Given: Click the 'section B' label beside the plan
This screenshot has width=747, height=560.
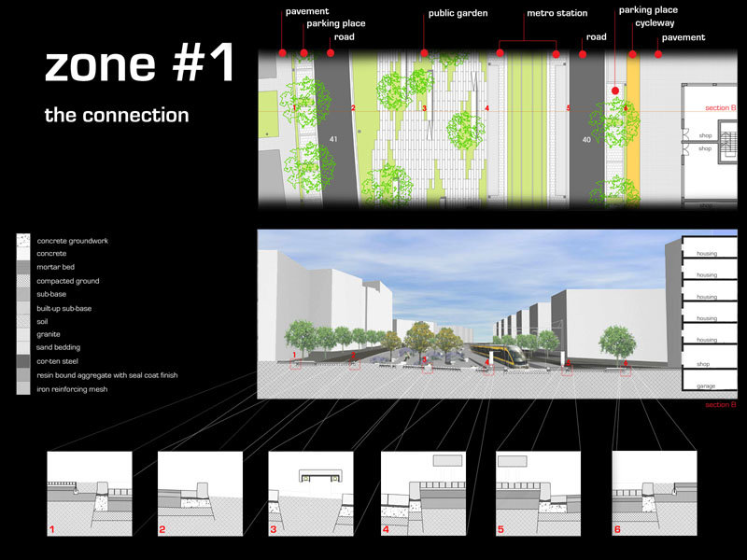Looking at the screenshot, I should point(720,108).
